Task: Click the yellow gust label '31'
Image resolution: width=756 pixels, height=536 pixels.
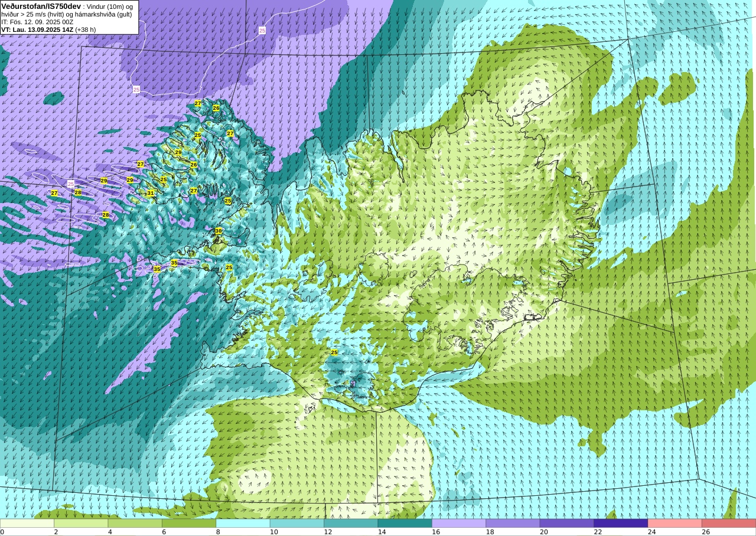Action: (x=151, y=193)
